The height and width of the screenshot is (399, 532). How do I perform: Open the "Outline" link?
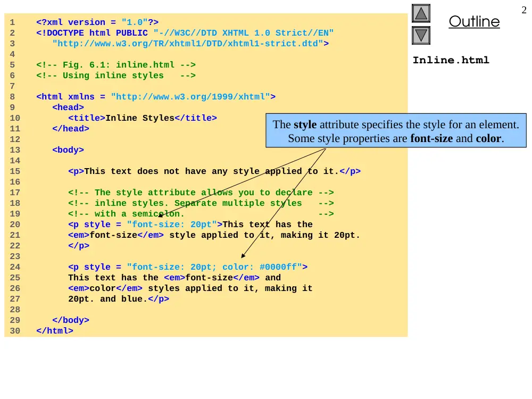coord(474,22)
